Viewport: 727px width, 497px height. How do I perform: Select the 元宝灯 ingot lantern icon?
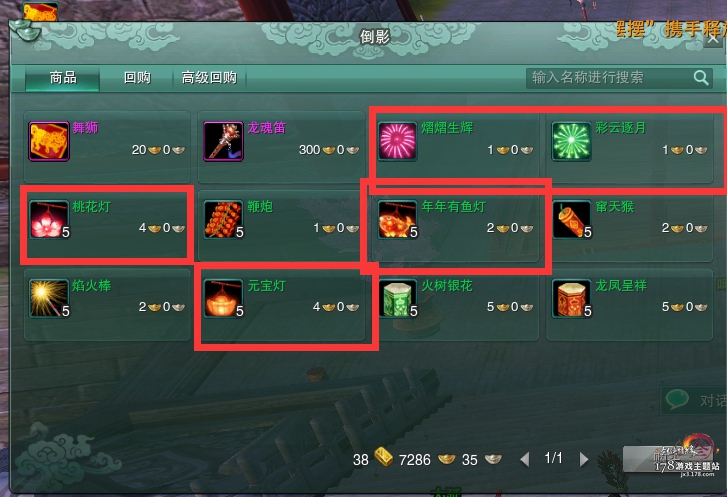tap(223, 299)
